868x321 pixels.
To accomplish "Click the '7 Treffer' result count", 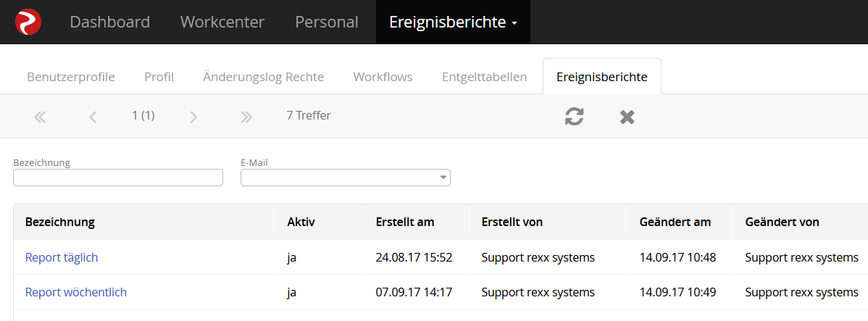I will [309, 116].
